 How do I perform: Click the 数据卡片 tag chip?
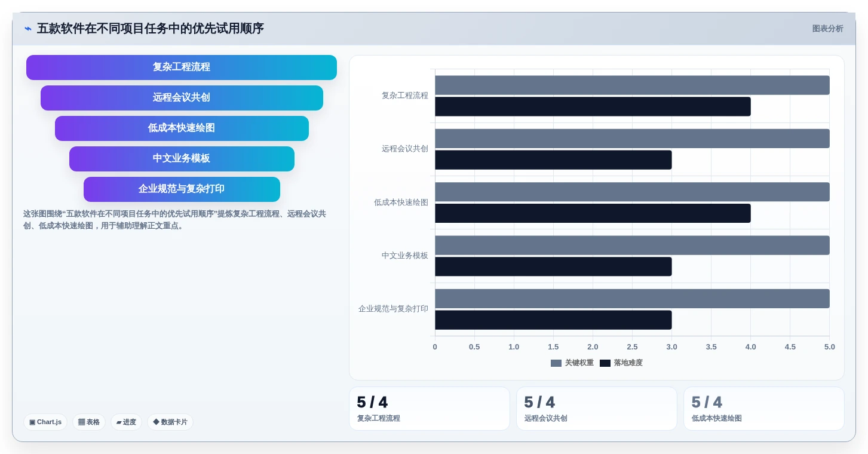[x=170, y=422]
